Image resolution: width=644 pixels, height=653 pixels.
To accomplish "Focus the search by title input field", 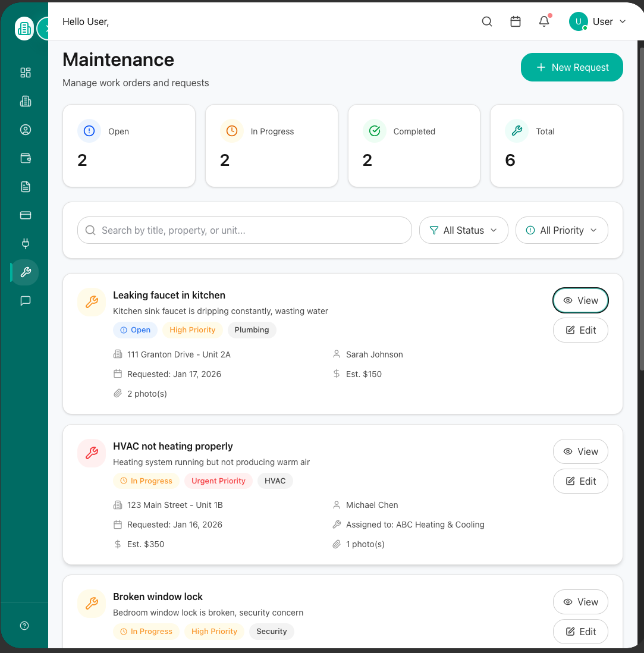I will pos(250,230).
